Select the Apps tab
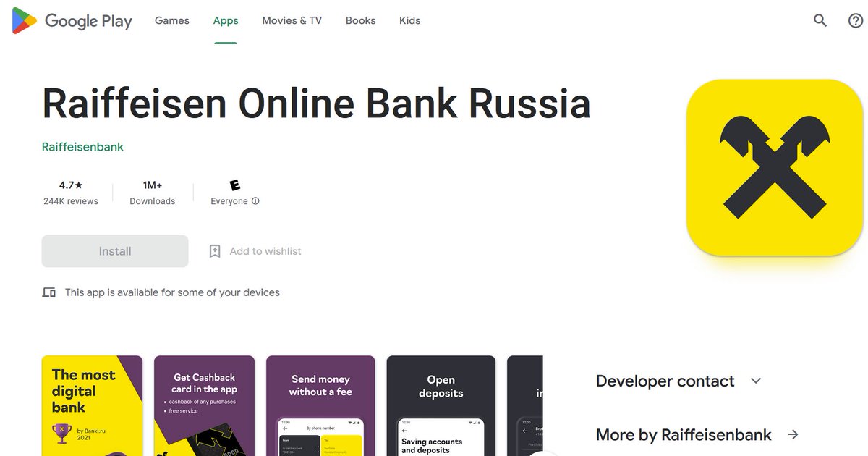Image resolution: width=868 pixels, height=456 pixels. [226, 21]
